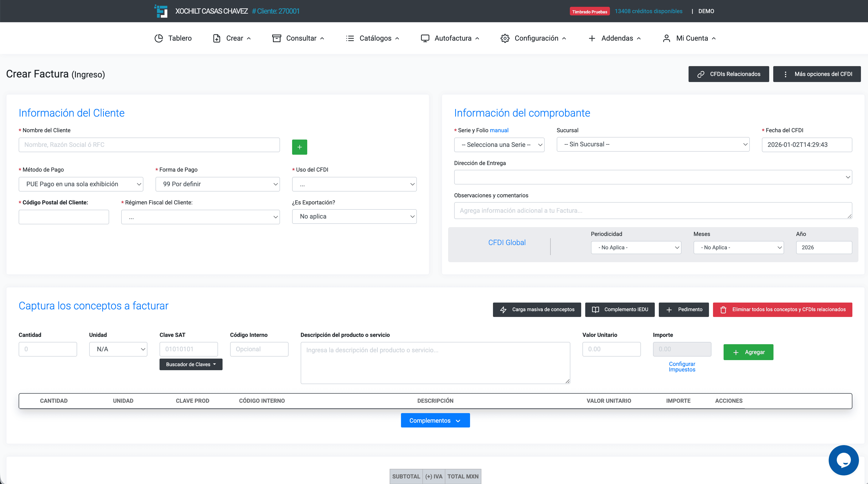This screenshot has height=484, width=868.
Task: Open the Configurar Impuestos link
Action: [682, 367]
